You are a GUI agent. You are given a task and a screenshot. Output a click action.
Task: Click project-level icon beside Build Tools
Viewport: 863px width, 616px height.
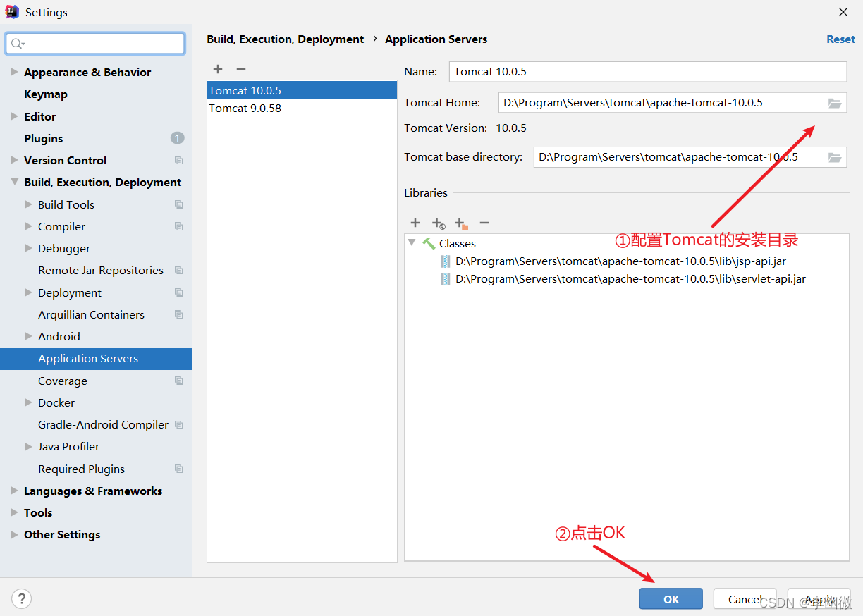point(178,204)
